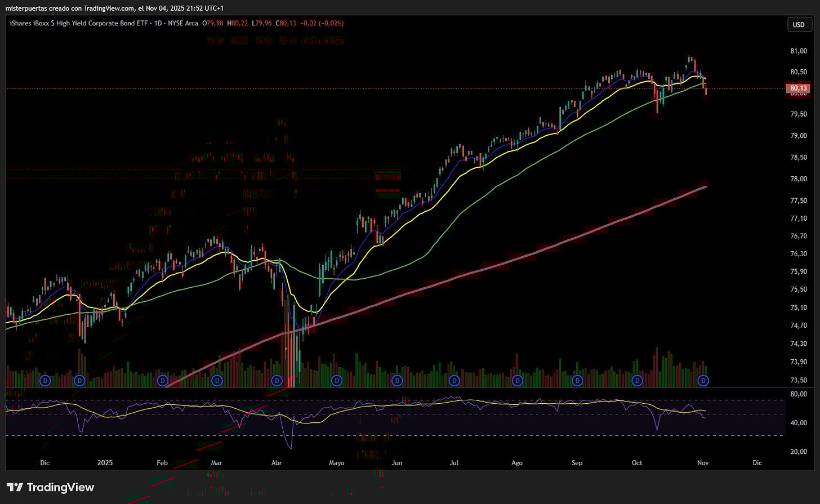Click the dividend D marker directly above Feb
Image resolution: width=820 pixels, height=504 pixels.
click(163, 381)
